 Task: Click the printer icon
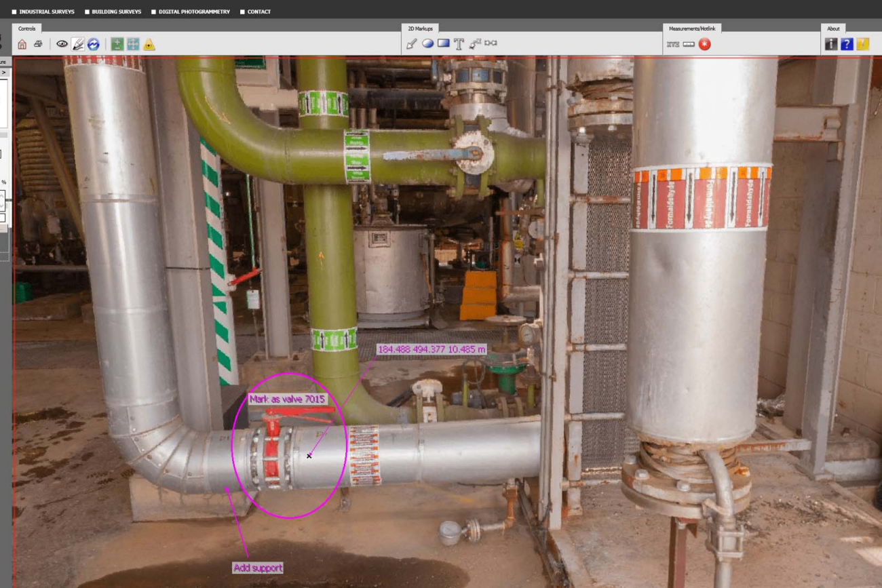tap(38, 44)
